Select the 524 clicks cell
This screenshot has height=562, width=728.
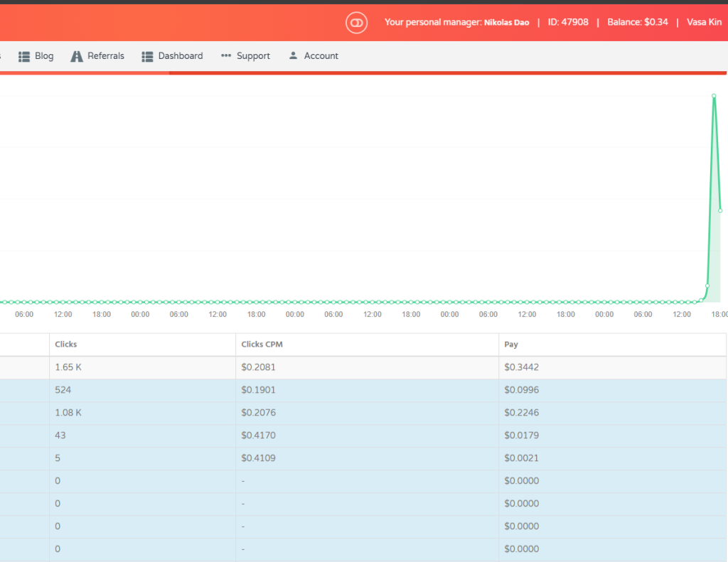click(x=142, y=390)
